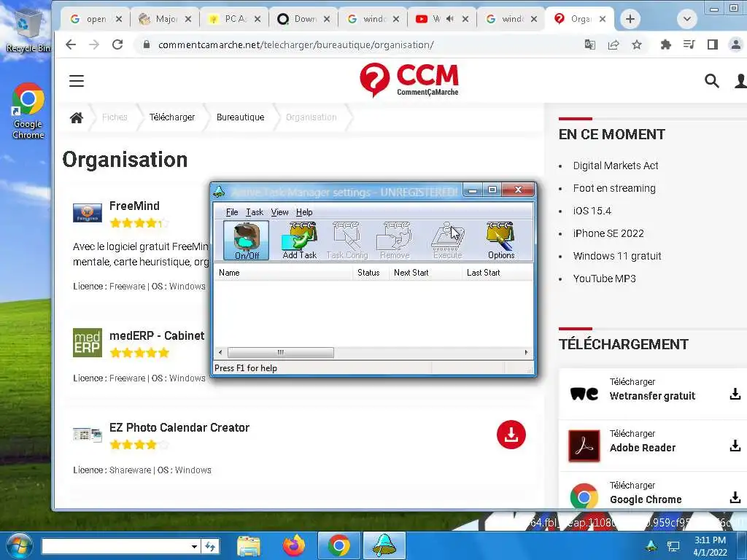The height and width of the screenshot is (560, 747).
Task: Toggle the On/Off button in Task Manager
Action: (x=247, y=241)
